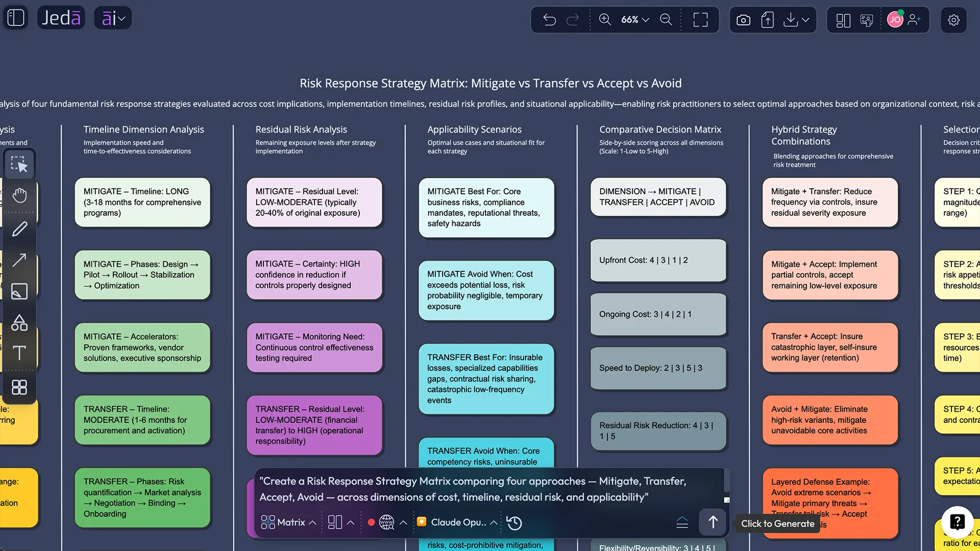
Task: Select the MITIGATE Residual Level note
Action: (x=314, y=202)
